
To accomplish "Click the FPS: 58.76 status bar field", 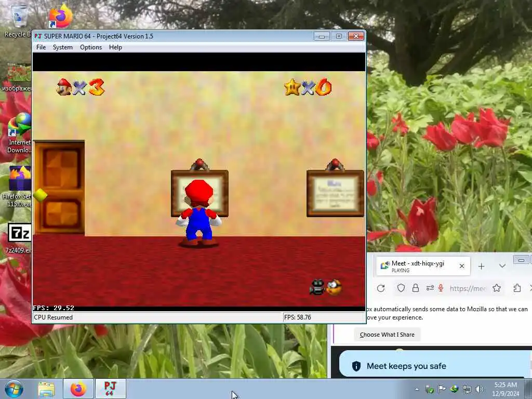I will click(324, 317).
